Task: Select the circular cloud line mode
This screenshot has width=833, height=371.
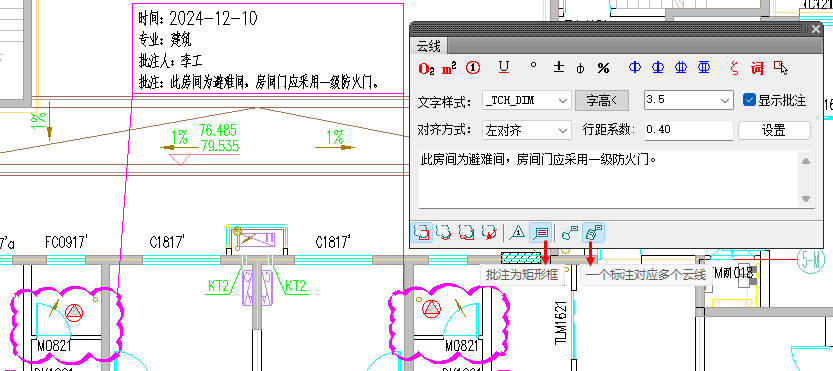Action: coord(444,233)
